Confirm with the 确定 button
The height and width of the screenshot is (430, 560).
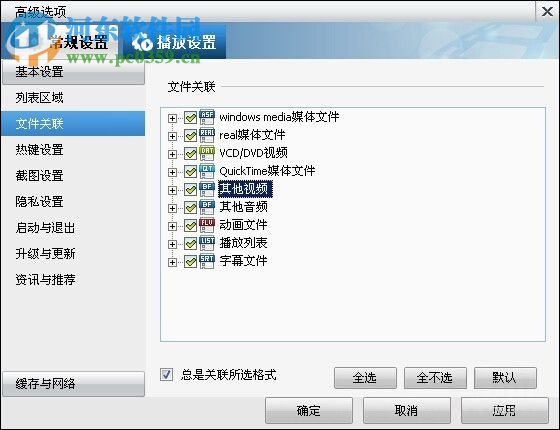coord(309,411)
